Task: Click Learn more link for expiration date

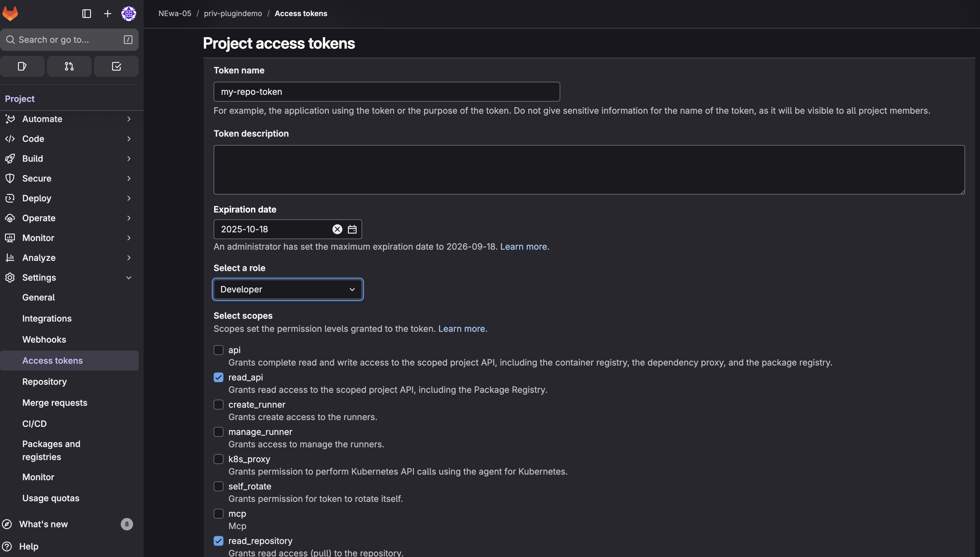Action: (x=523, y=247)
